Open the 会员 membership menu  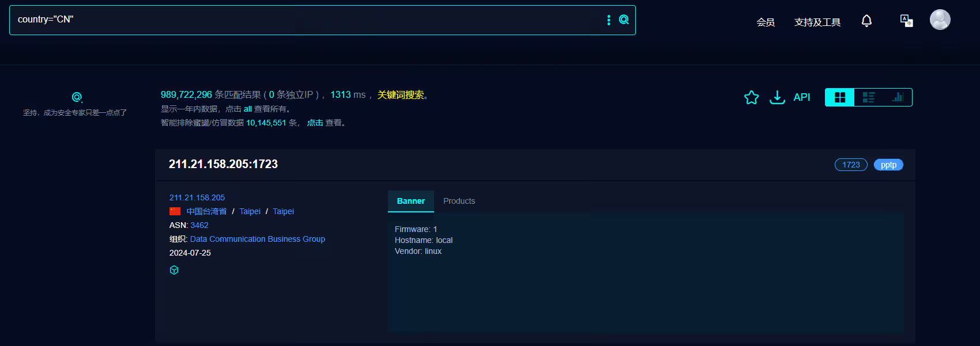pyautogui.click(x=766, y=22)
